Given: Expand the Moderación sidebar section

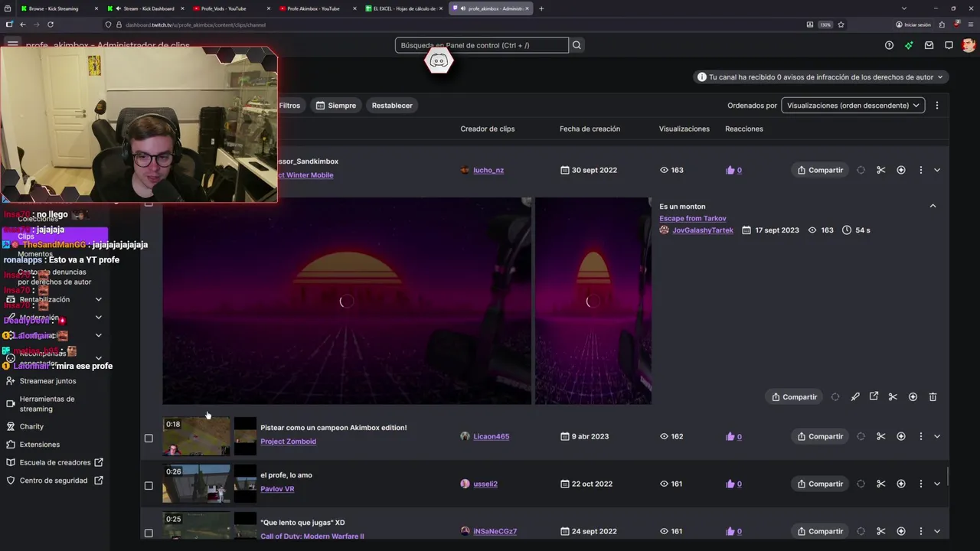Looking at the screenshot, I should click(98, 317).
